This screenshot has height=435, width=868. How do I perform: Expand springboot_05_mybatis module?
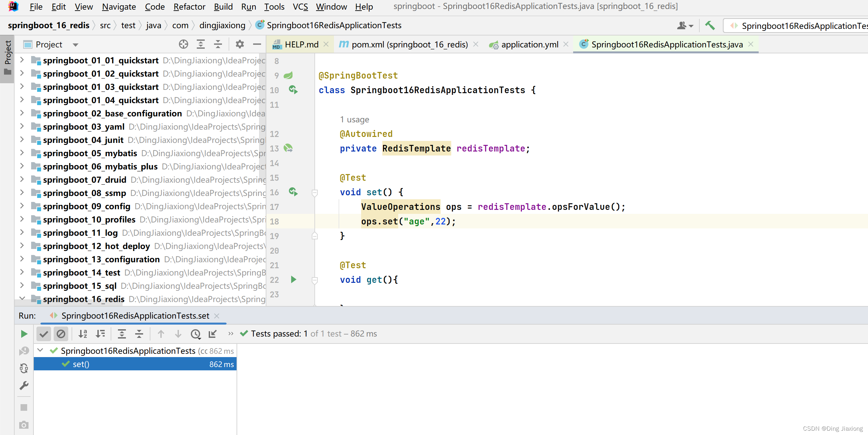tap(22, 153)
